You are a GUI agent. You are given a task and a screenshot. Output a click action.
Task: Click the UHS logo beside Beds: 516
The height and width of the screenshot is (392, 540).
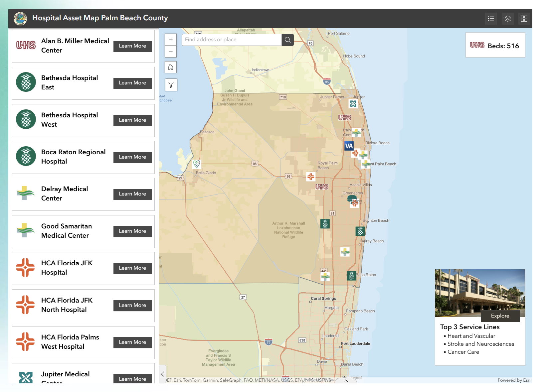pyautogui.click(x=477, y=45)
